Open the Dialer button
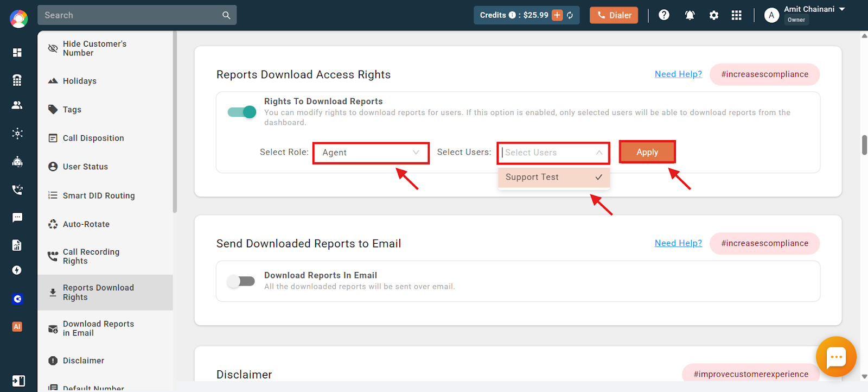868x392 pixels. click(614, 15)
